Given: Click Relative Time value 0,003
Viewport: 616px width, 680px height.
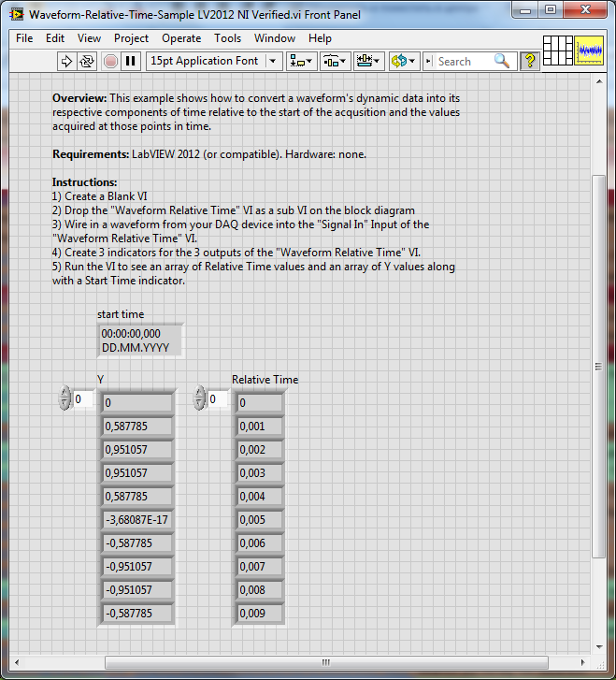Looking at the screenshot, I should [259, 472].
